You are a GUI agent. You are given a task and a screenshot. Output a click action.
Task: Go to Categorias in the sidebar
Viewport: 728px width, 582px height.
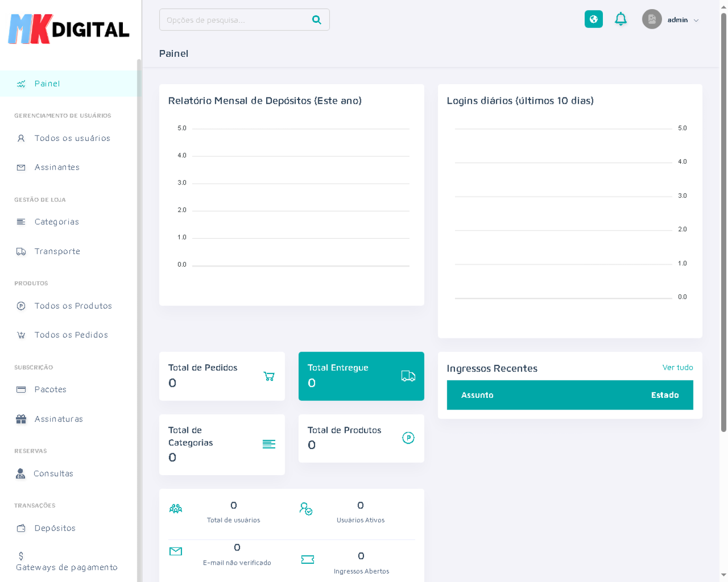pos(56,222)
